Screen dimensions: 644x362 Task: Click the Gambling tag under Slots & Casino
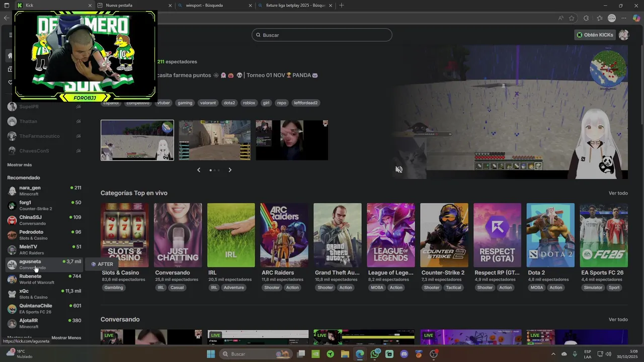point(114,288)
